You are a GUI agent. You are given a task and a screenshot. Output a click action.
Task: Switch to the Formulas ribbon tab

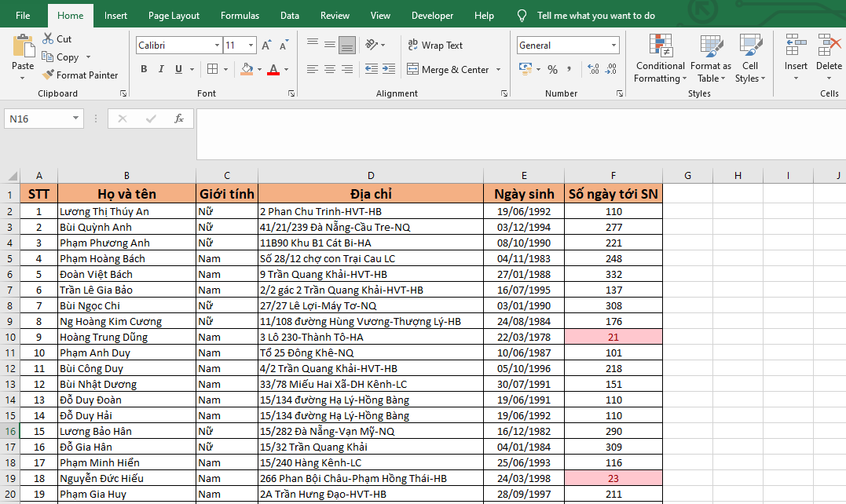[240, 16]
